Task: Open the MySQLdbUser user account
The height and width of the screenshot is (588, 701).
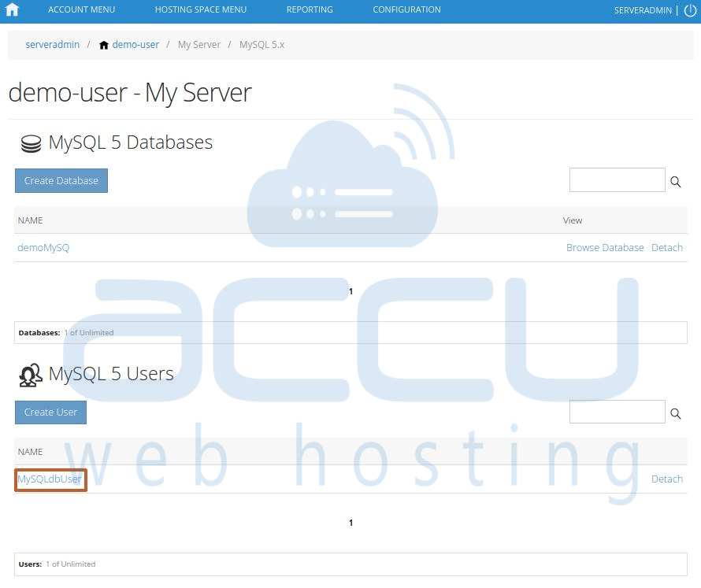Action: pos(50,479)
